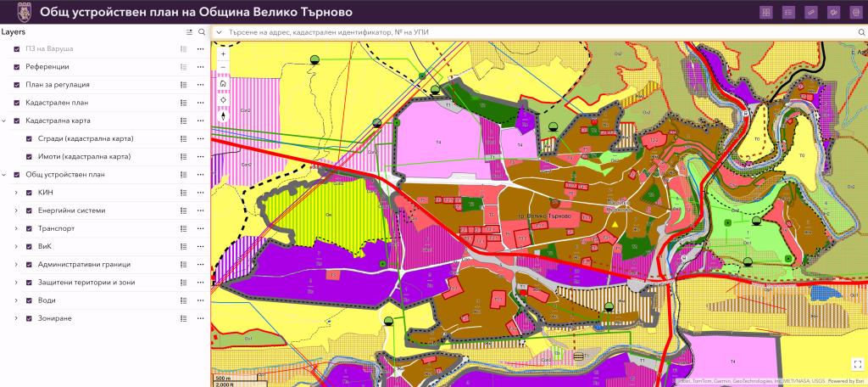
Task: Open more options for Зониране layer
Action: click(x=200, y=318)
